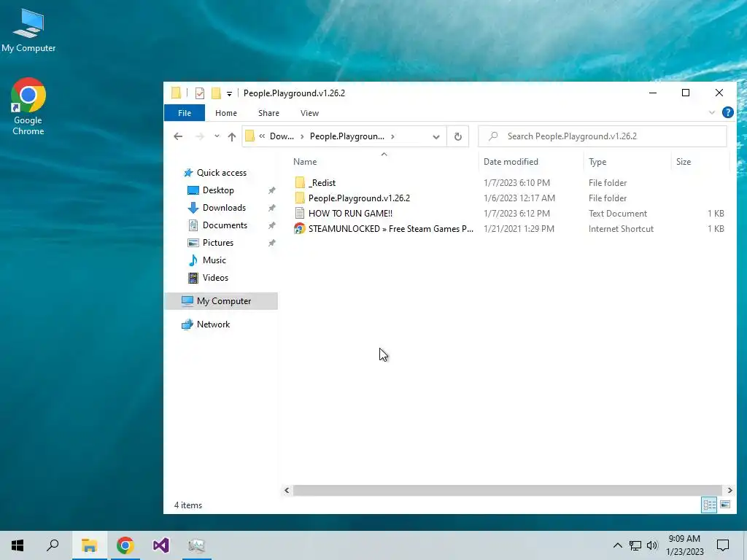The width and height of the screenshot is (747, 560).
Task: Open Desktop in Quick access
Action: 218,190
